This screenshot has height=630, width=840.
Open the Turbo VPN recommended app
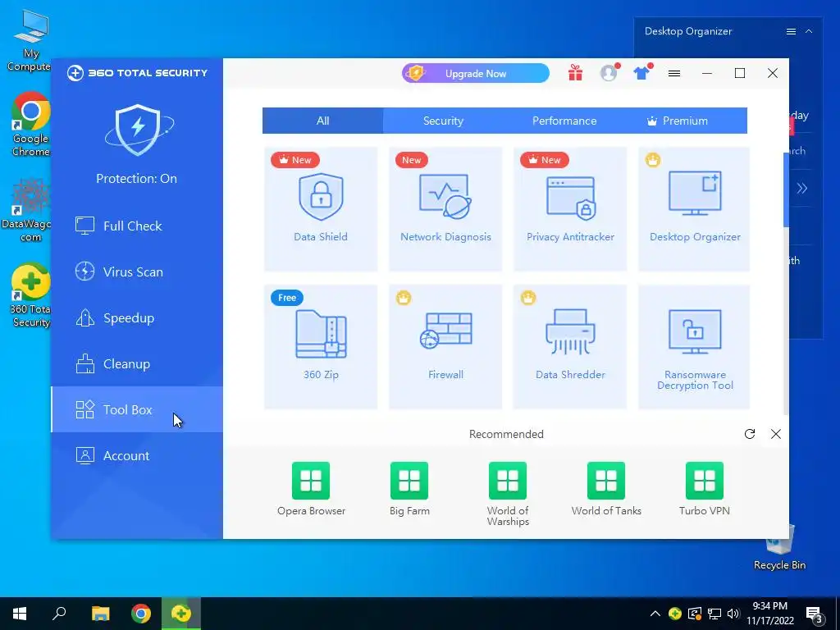(705, 489)
